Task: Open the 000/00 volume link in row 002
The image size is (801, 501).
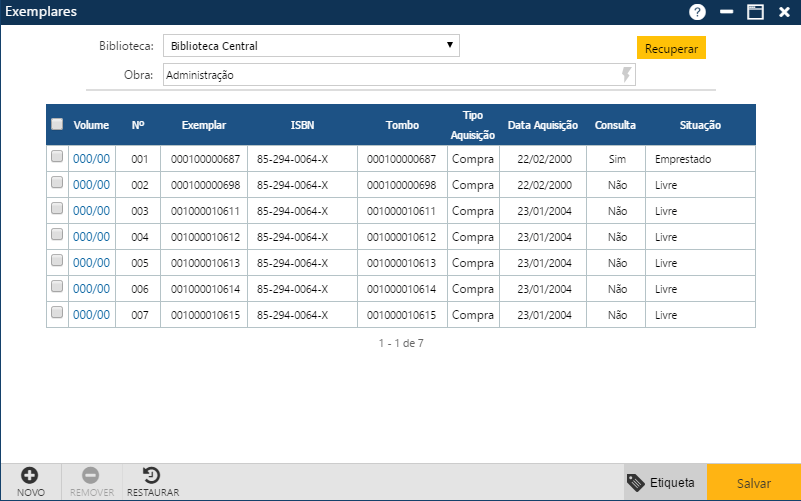Action: pos(91,185)
